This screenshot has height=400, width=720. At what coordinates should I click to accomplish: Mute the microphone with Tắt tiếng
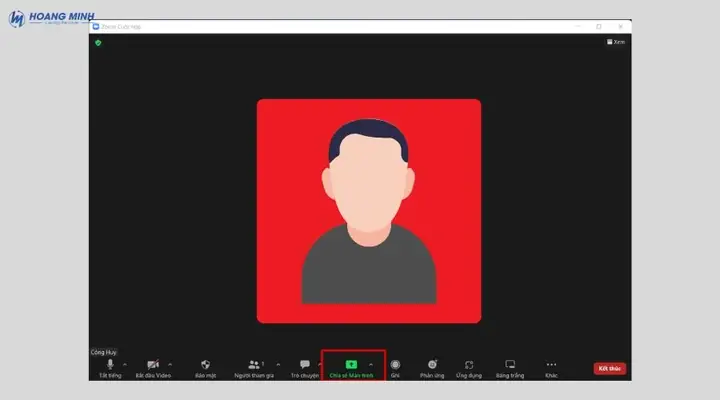[x=110, y=368]
